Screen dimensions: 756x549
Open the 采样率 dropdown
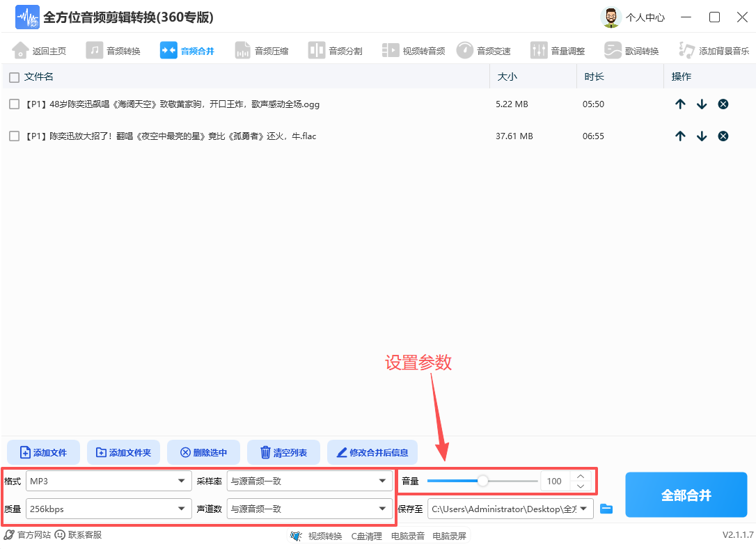point(310,480)
